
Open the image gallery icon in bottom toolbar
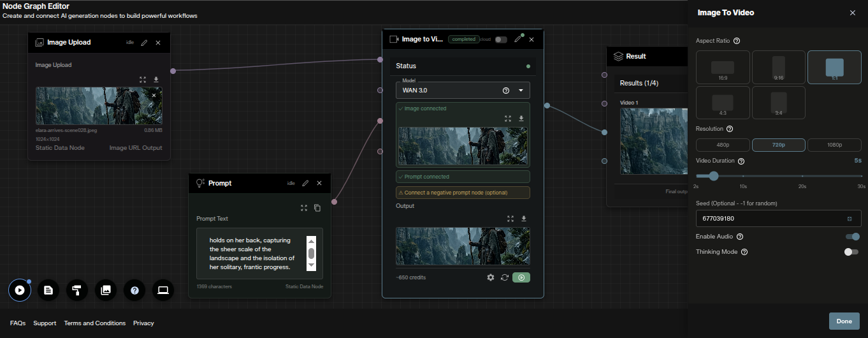coord(106,290)
